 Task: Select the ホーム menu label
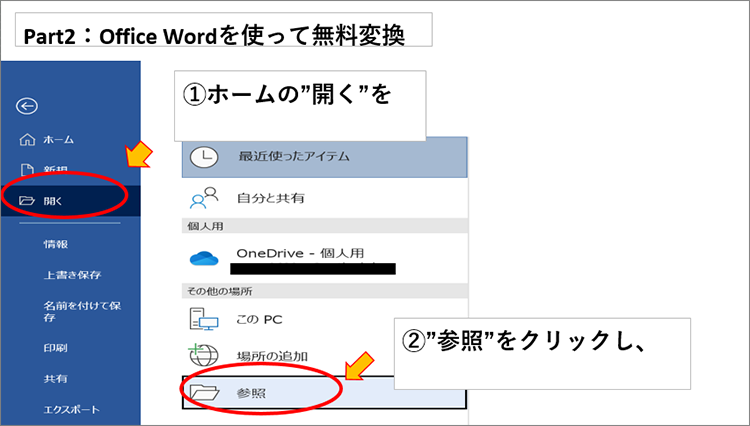[58, 140]
